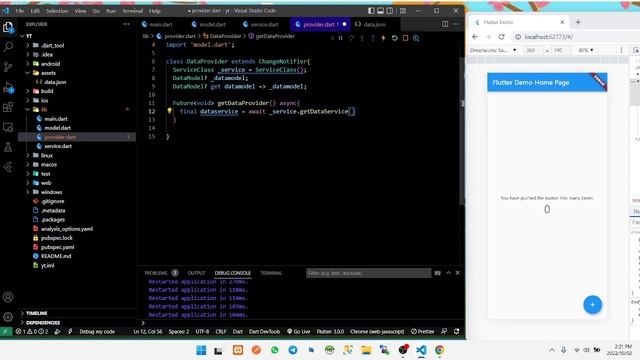
Task: Toggle primary sidebar layout icon in title bar
Action: point(371,11)
